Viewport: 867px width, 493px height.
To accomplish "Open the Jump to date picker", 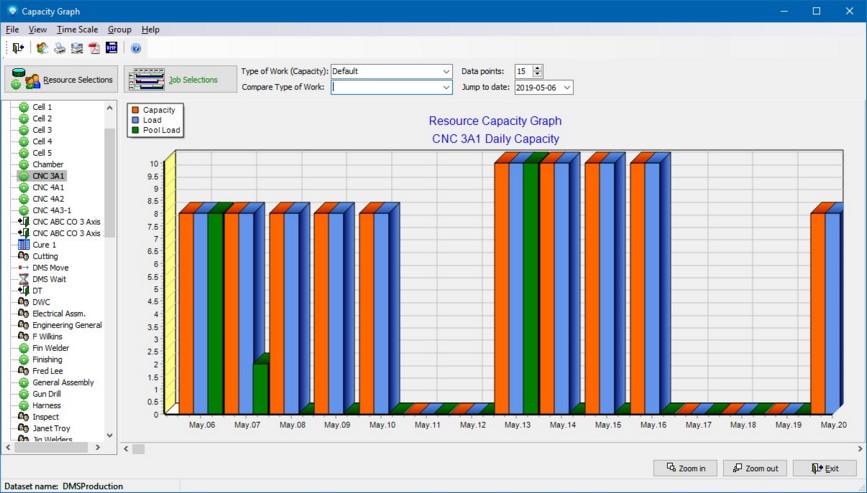I will 566,88.
